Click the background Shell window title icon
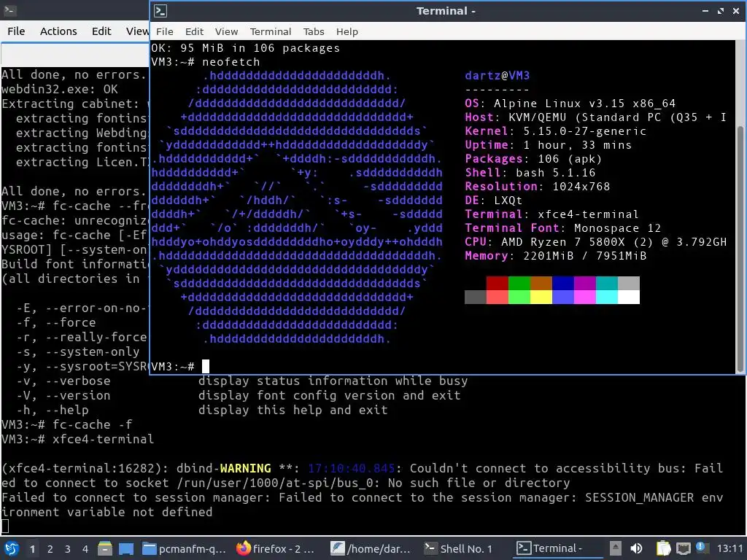 pos(9,10)
